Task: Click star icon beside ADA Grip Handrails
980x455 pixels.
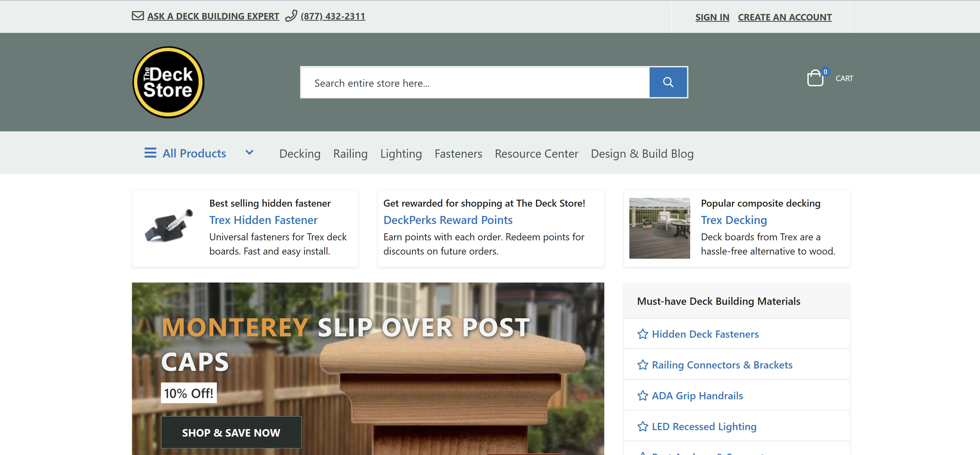Action: pyautogui.click(x=643, y=396)
